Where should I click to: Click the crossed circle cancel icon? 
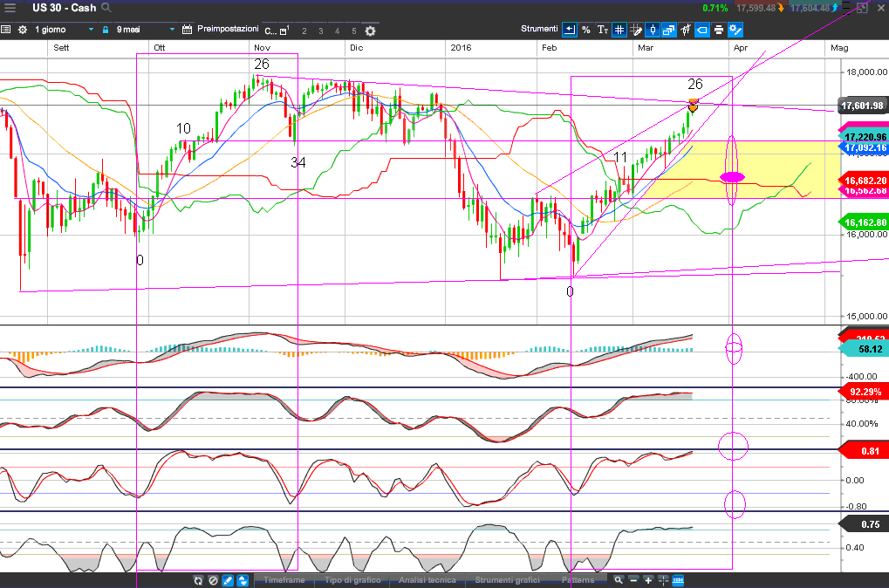coord(213,580)
